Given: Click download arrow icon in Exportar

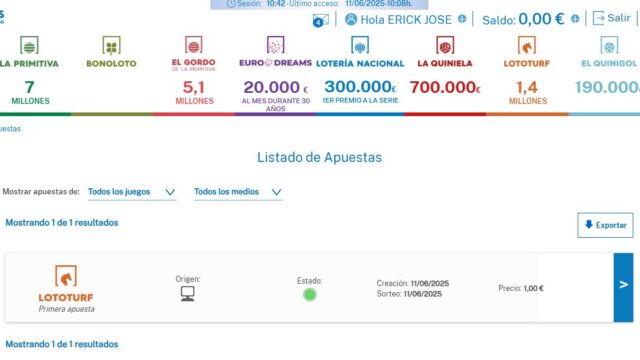Looking at the screenshot, I should [x=589, y=224].
